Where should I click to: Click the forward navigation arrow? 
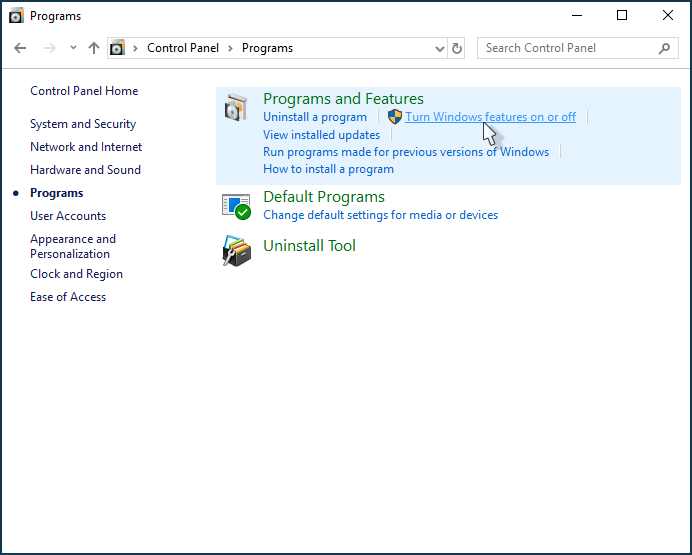tap(50, 48)
